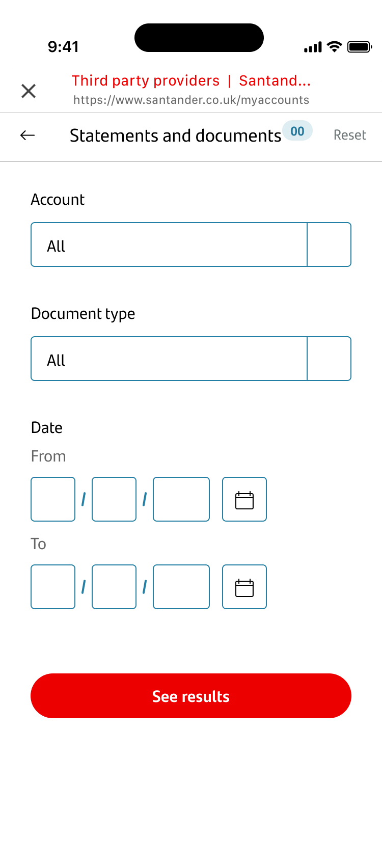Tap the battery status icon
Image resolution: width=382 pixels, height=868 pixels.
click(360, 47)
